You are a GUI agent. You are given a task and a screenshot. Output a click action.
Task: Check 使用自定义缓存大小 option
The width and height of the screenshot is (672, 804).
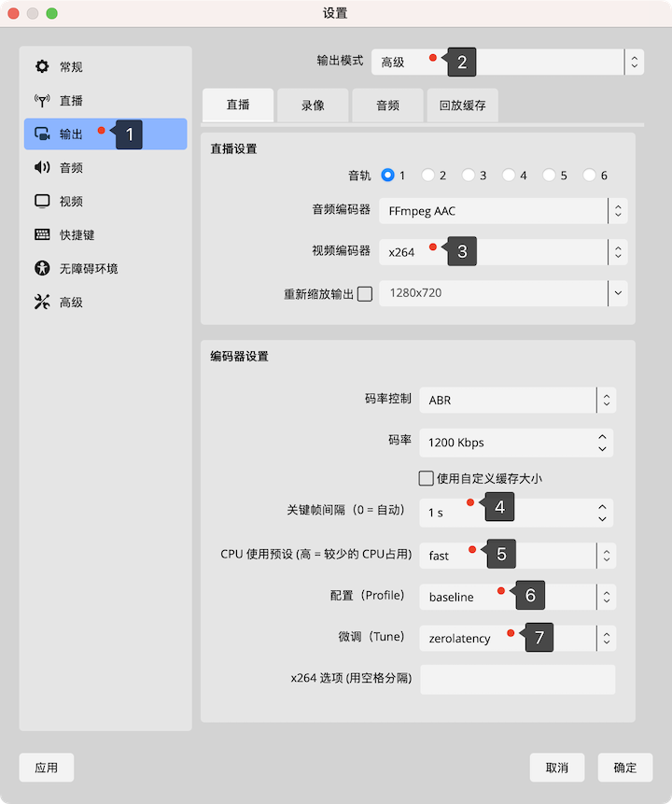click(x=427, y=478)
